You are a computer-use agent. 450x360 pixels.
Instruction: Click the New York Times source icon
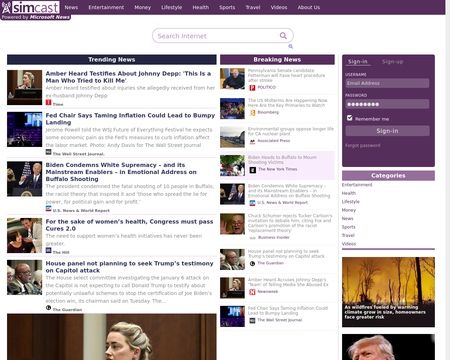point(253,170)
